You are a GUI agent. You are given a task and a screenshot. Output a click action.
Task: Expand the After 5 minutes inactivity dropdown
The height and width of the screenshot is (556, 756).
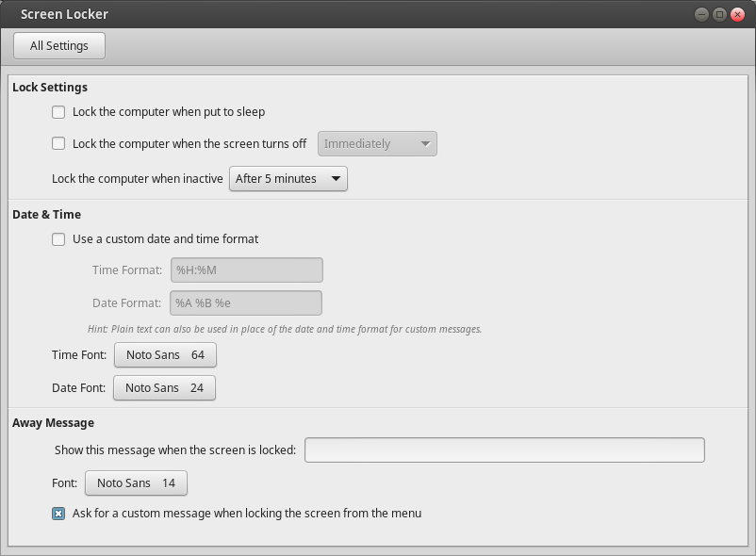[x=288, y=178]
